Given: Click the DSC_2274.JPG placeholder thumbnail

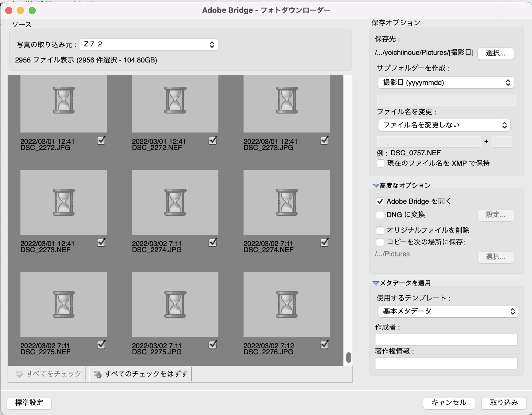Looking at the screenshot, I should (175, 202).
